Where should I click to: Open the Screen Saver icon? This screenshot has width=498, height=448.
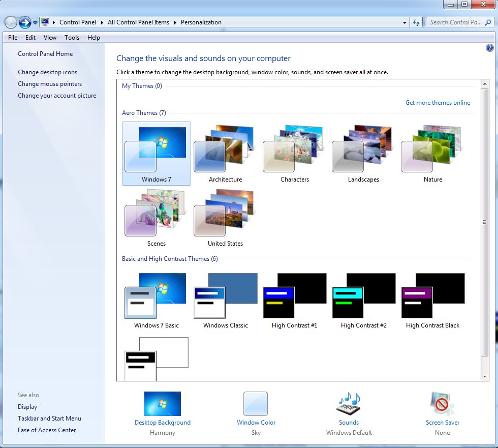point(442,404)
